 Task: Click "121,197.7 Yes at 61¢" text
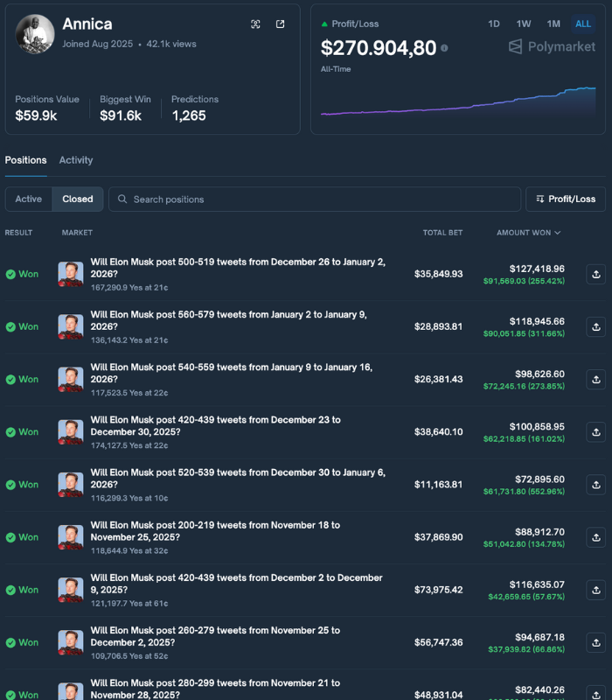129,604
